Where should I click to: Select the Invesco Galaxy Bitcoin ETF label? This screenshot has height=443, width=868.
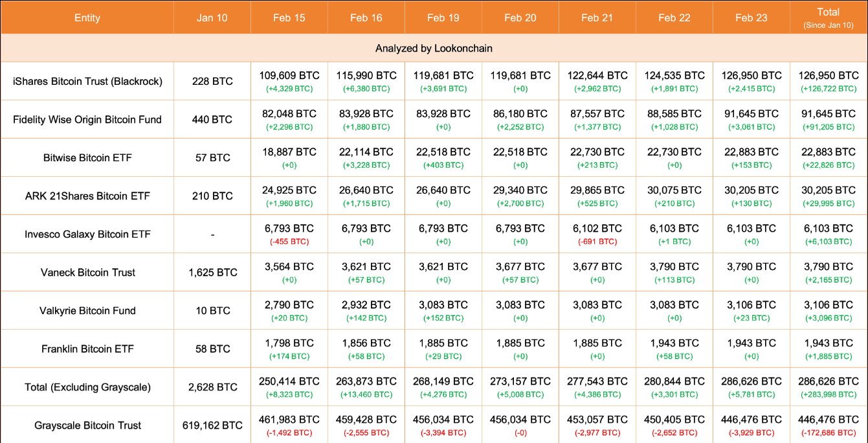click(x=87, y=234)
